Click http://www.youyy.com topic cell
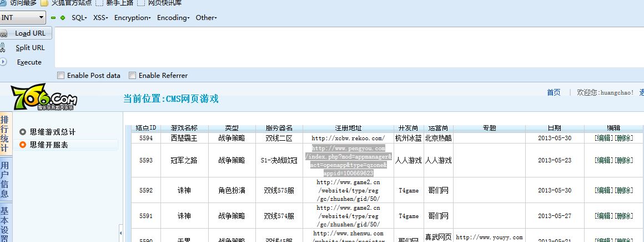 pyautogui.click(x=489, y=237)
